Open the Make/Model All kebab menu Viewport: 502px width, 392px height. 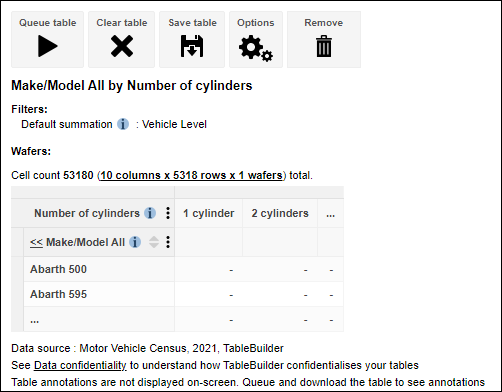(x=168, y=242)
